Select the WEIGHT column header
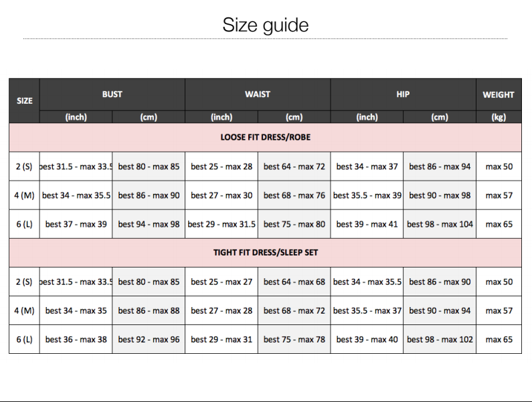The width and height of the screenshot is (532, 402). tap(499, 94)
